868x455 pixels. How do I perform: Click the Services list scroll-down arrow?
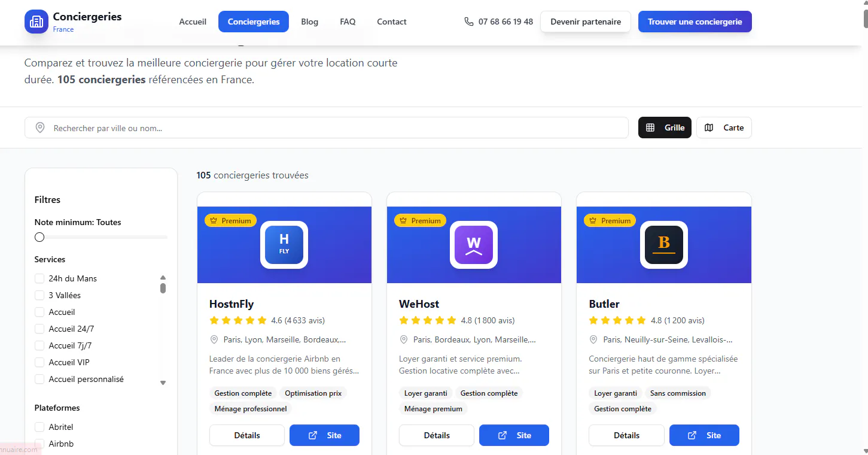coord(163,383)
